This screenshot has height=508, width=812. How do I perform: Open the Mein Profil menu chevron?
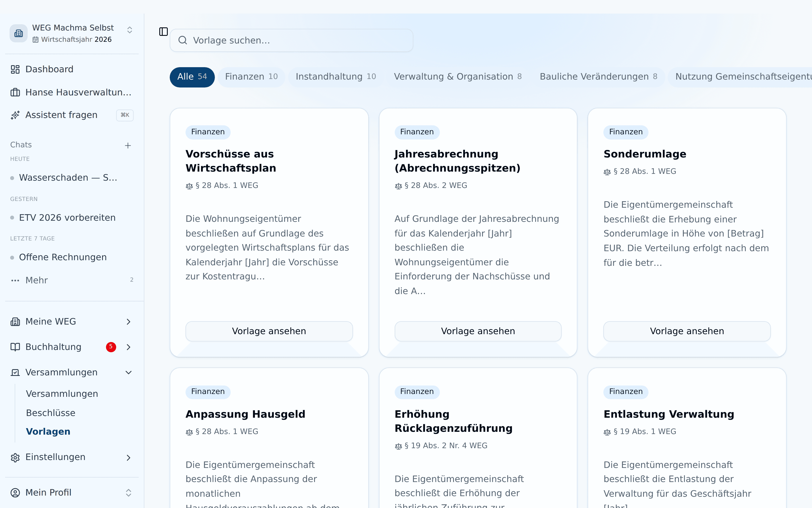[x=129, y=493]
